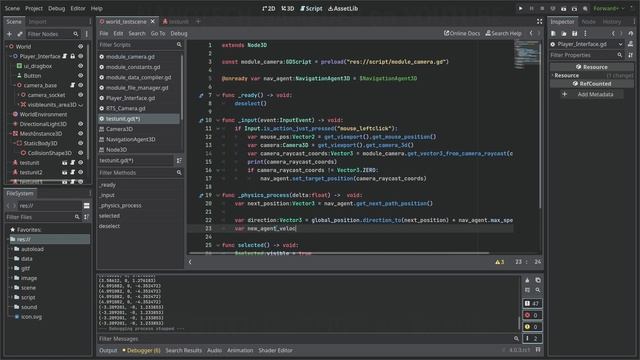Open the script editor Go To menu

[x=158, y=33]
